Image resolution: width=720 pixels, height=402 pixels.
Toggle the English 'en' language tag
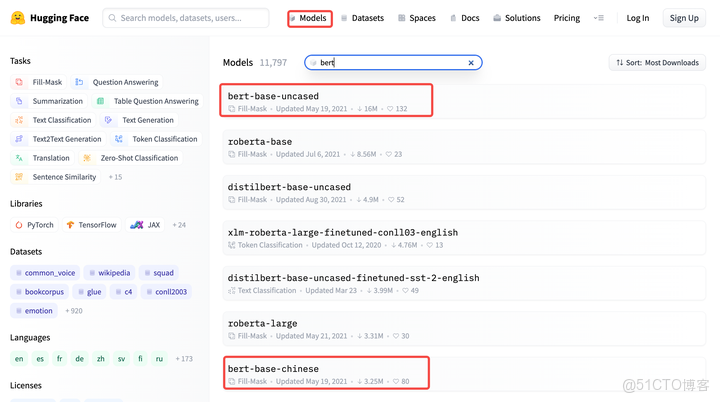[19, 358]
